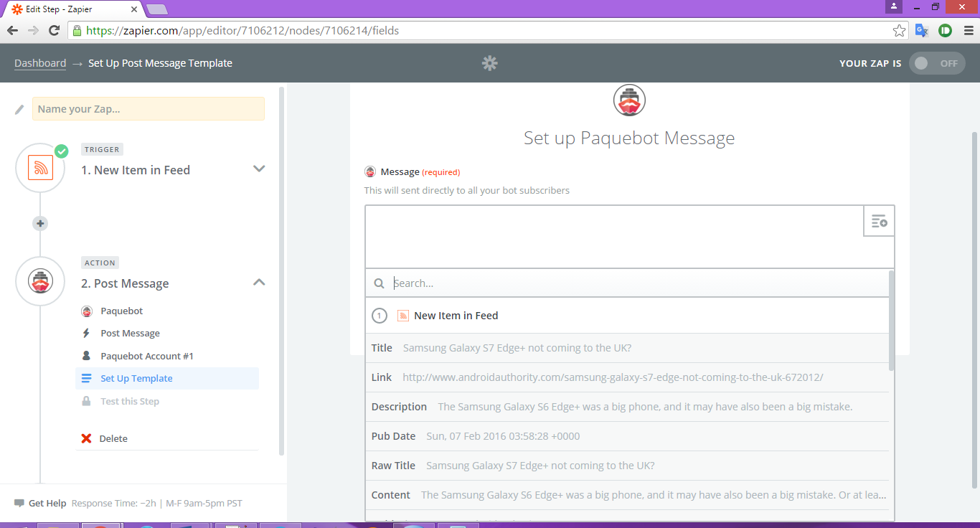Click the insert field icon in message box
The height and width of the screenshot is (528, 980).
(879, 221)
